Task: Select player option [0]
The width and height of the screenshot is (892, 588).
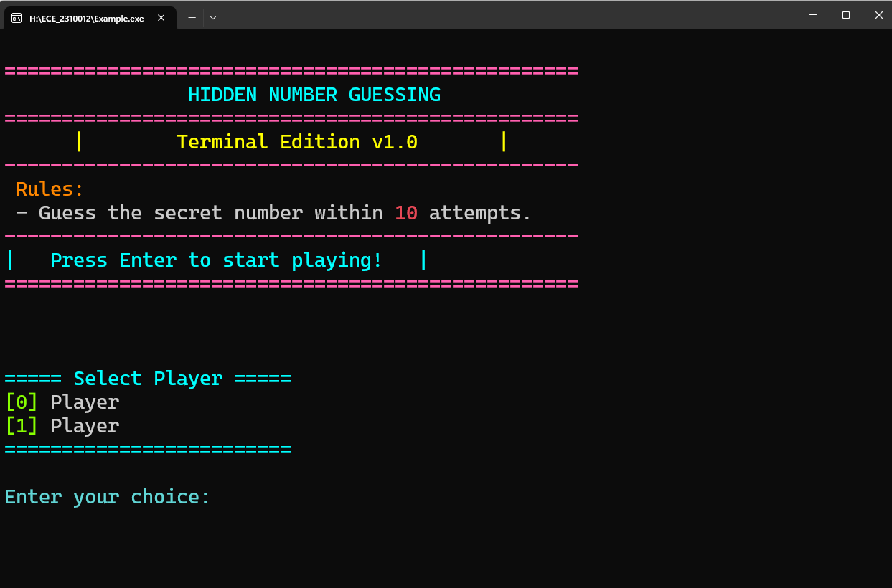Action: [x=62, y=402]
